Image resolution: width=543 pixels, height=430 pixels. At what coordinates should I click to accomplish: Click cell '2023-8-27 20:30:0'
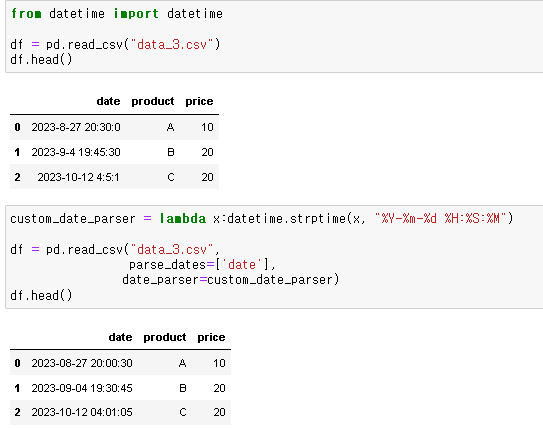point(76,127)
